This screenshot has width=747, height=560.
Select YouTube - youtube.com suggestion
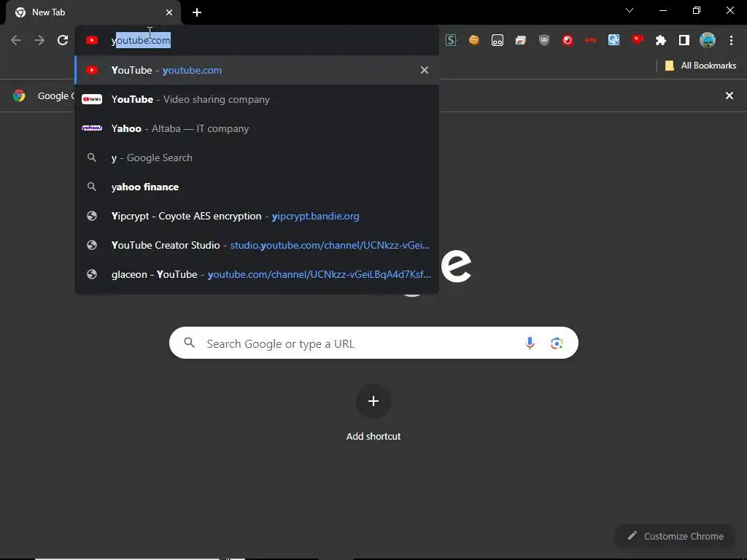pyautogui.click(x=257, y=71)
